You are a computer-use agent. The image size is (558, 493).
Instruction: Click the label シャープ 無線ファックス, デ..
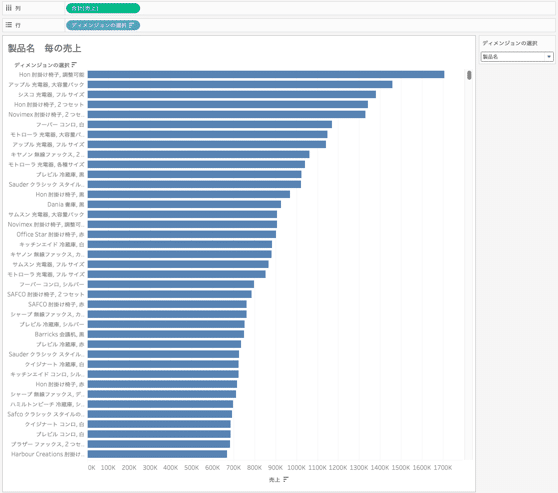pos(48,394)
